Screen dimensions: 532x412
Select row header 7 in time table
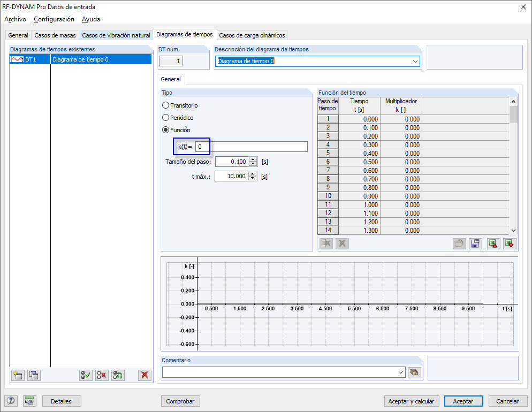[x=328, y=170]
